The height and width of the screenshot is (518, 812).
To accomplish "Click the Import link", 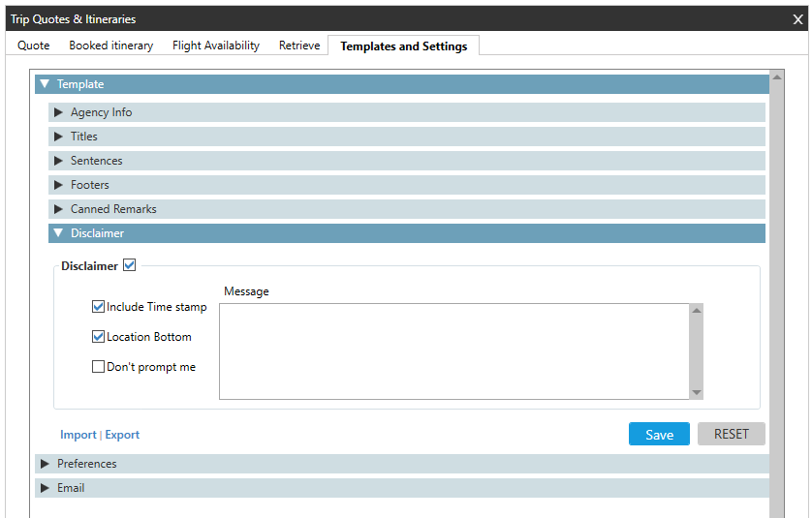I will pos(78,435).
